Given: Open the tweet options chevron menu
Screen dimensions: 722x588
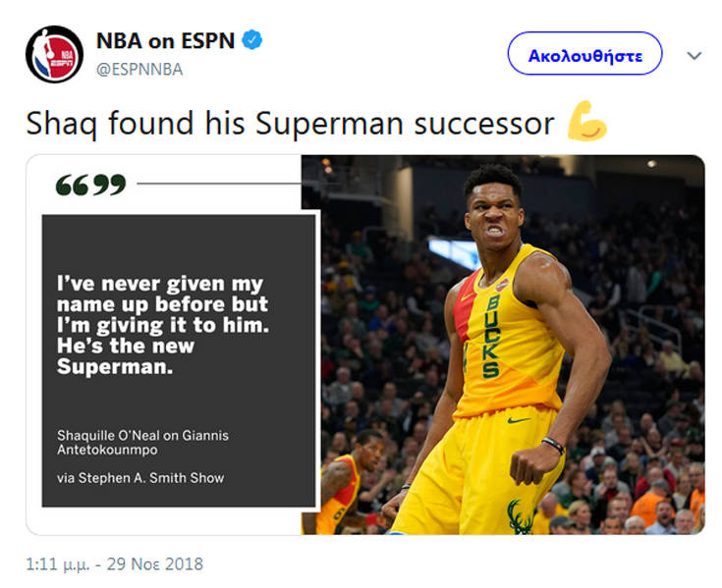Looking at the screenshot, I should [694, 56].
